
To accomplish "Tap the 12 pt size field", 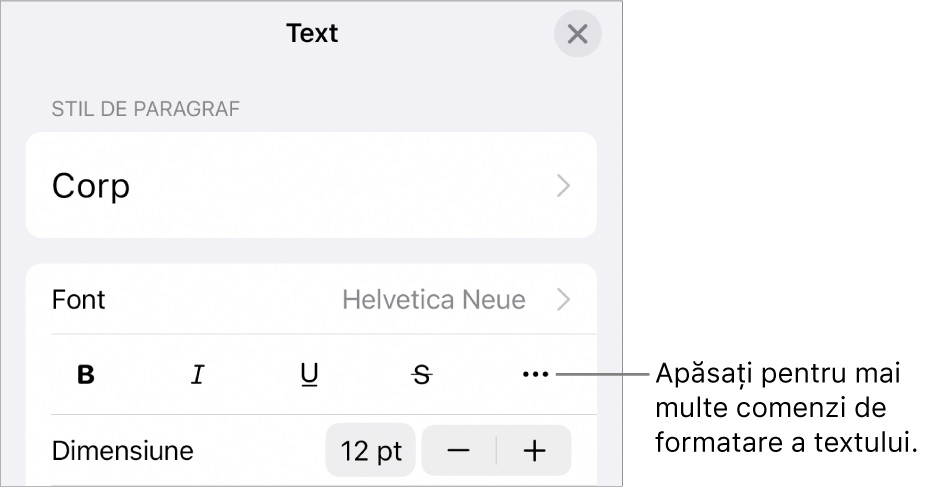I will point(371,451).
